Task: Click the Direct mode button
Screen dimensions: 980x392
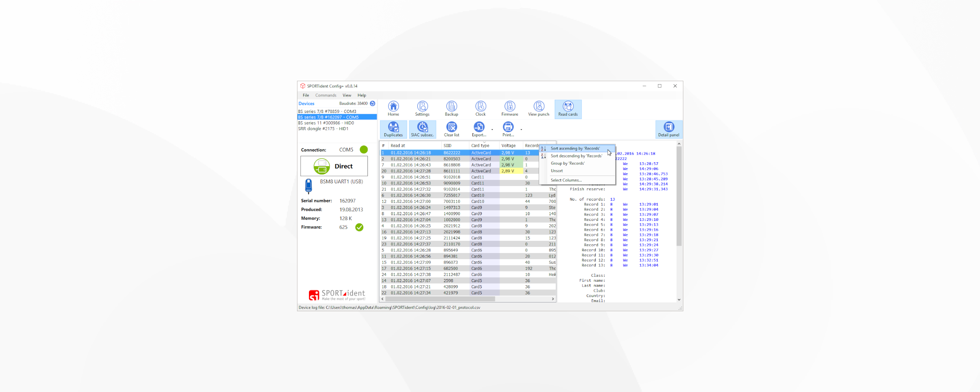Action: [x=334, y=166]
